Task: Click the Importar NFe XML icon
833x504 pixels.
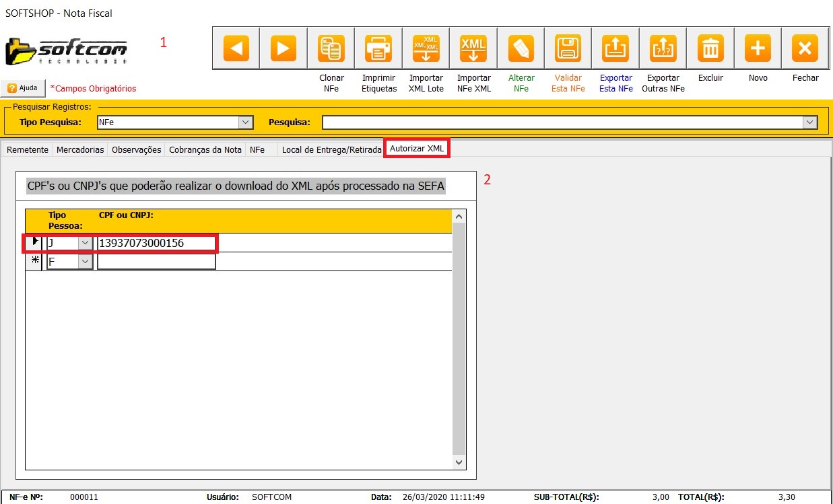Action: [473, 48]
